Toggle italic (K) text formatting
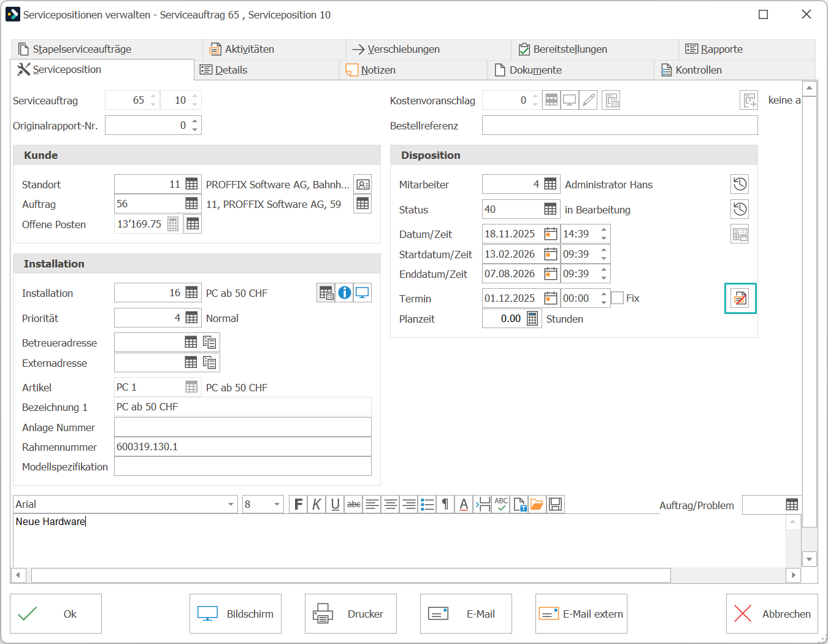The width and height of the screenshot is (828, 644). pos(316,504)
